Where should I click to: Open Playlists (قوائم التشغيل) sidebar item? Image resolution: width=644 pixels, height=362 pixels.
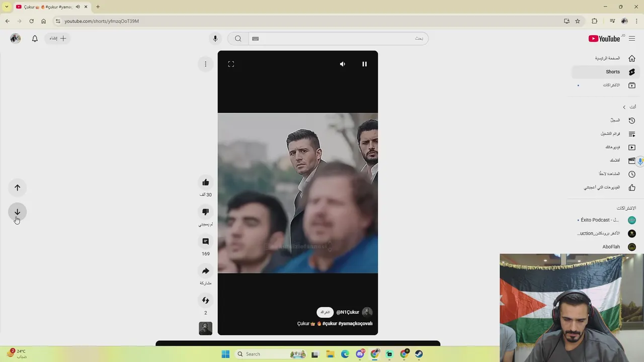pos(606,134)
